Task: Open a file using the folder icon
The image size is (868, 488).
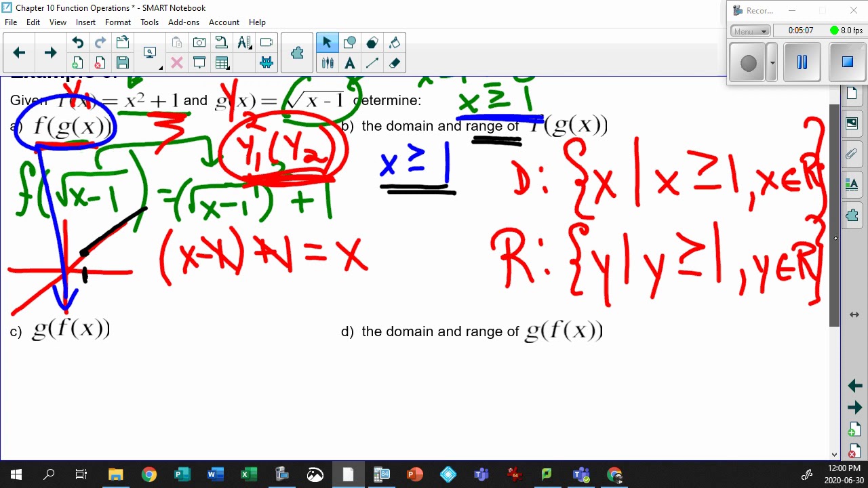Action: click(x=123, y=43)
